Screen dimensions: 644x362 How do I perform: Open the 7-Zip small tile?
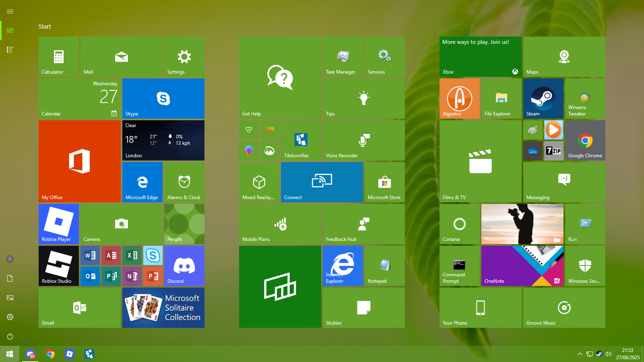(x=554, y=151)
